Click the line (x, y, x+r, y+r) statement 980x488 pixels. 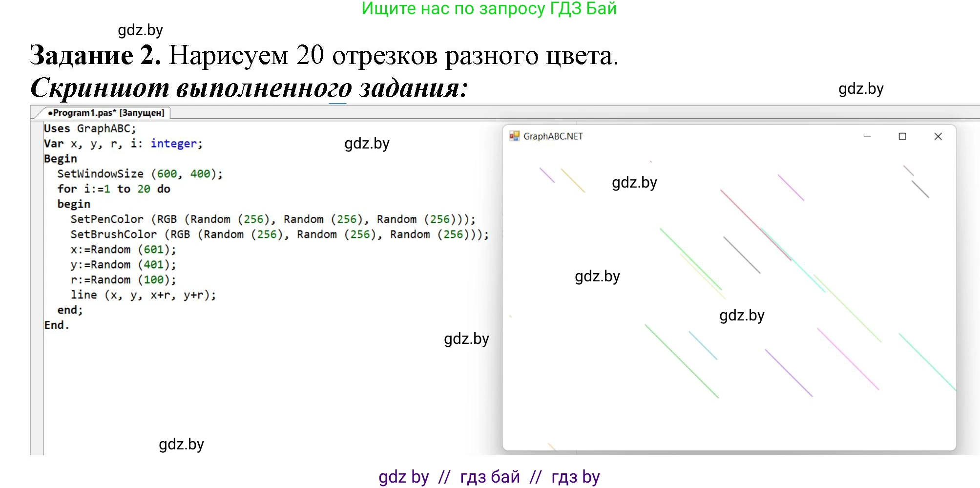tap(143, 294)
